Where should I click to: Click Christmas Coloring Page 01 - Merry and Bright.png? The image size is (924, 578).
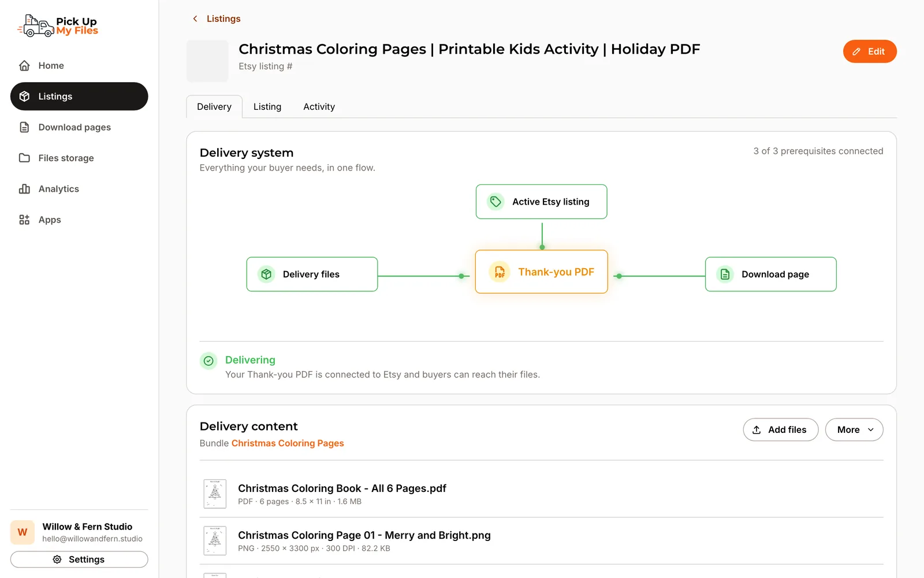coord(364,535)
